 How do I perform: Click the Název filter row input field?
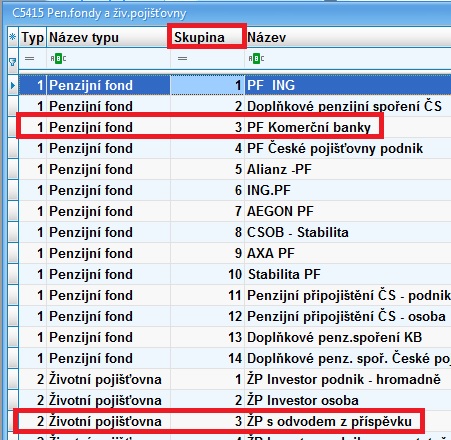point(348,59)
